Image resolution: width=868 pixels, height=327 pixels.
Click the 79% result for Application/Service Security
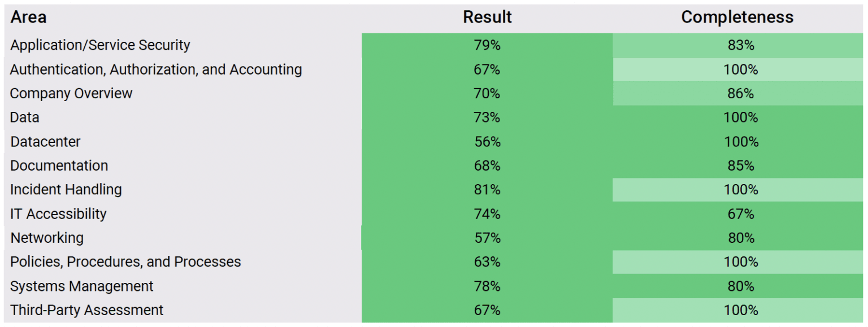click(487, 45)
